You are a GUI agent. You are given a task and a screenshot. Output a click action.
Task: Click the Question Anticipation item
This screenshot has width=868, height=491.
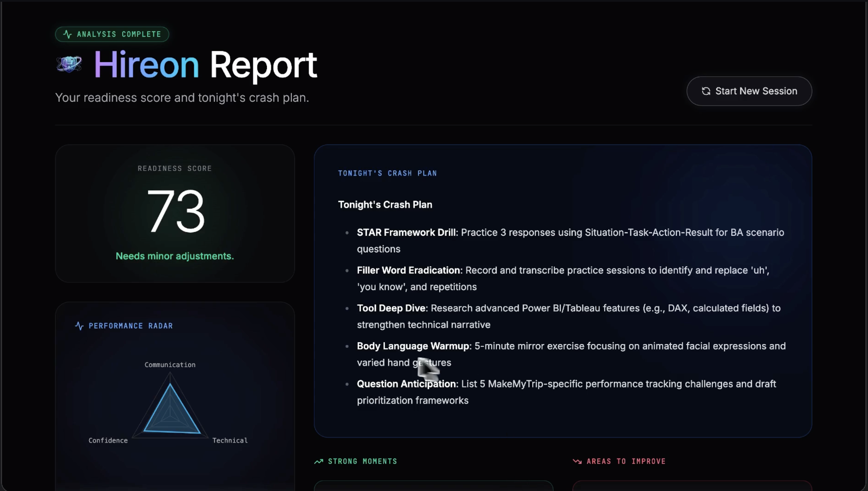[406, 384]
